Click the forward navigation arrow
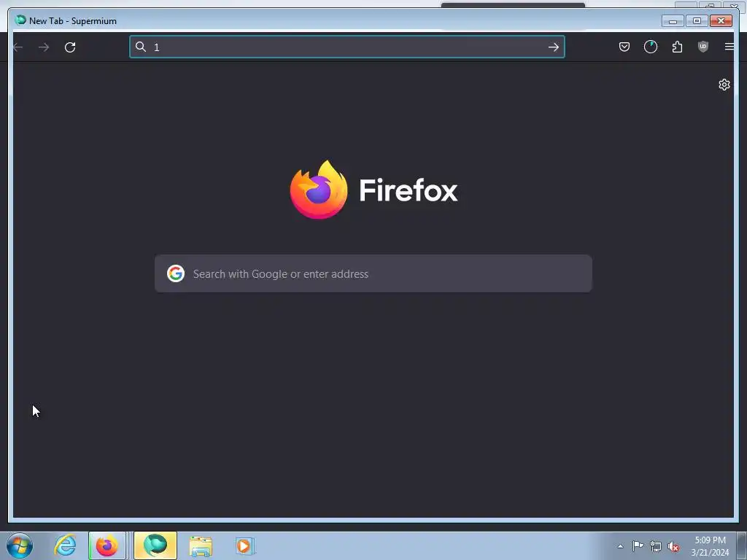This screenshot has width=747, height=560. 44,47
